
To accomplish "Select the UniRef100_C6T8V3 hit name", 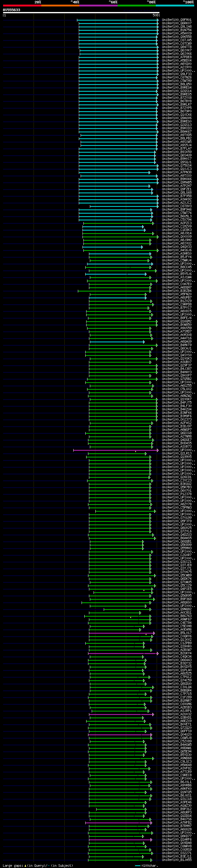I will coord(176,206).
